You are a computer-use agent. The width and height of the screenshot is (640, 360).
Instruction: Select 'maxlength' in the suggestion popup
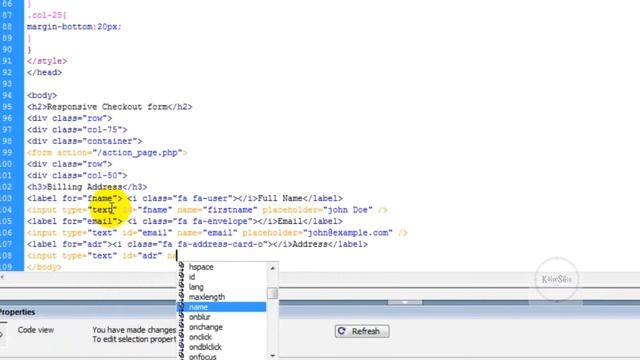click(222, 297)
